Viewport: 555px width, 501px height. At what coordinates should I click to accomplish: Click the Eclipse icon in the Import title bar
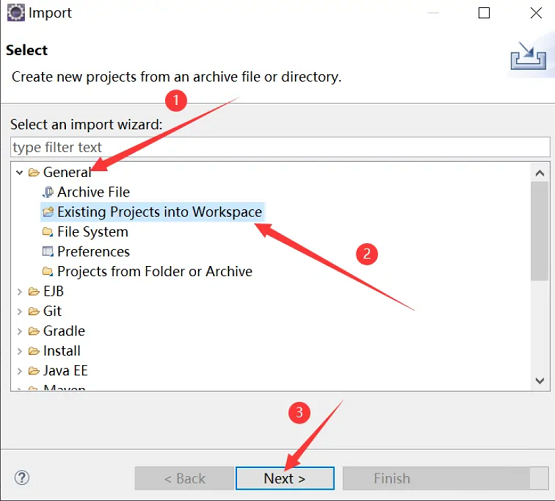coord(16,13)
